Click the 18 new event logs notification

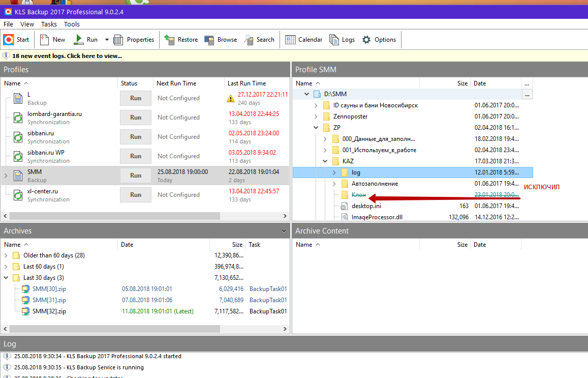point(67,56)
